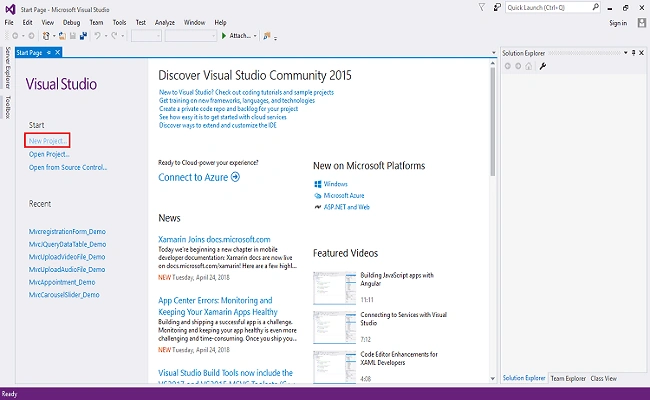Click the Find in Files toolbar icon
The image size is (650, 400).
click(267, 36)
